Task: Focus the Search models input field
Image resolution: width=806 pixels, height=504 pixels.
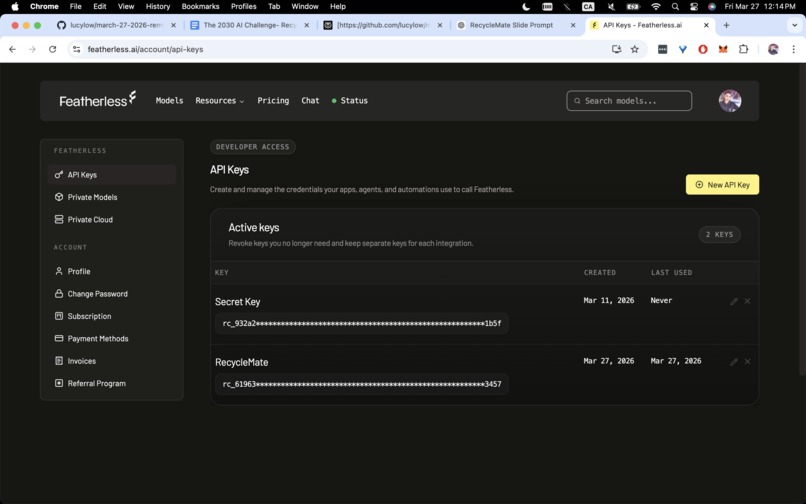Action: coord(629,101)
